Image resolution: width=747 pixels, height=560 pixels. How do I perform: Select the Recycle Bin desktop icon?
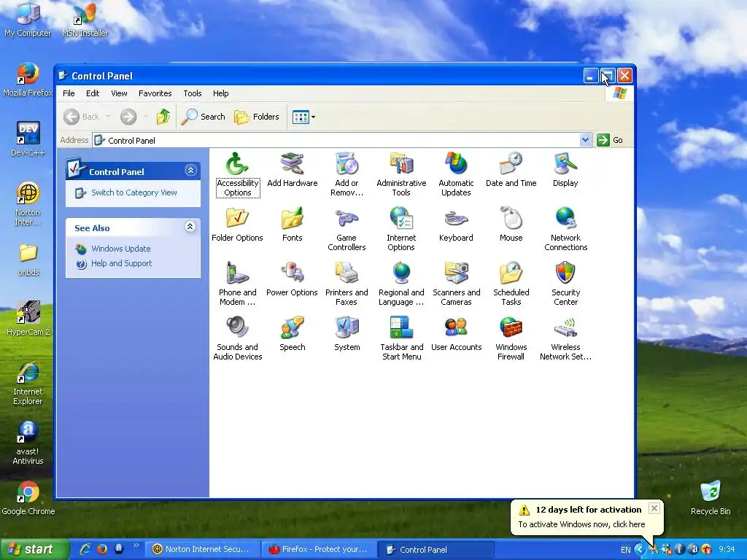click(711, 497)
